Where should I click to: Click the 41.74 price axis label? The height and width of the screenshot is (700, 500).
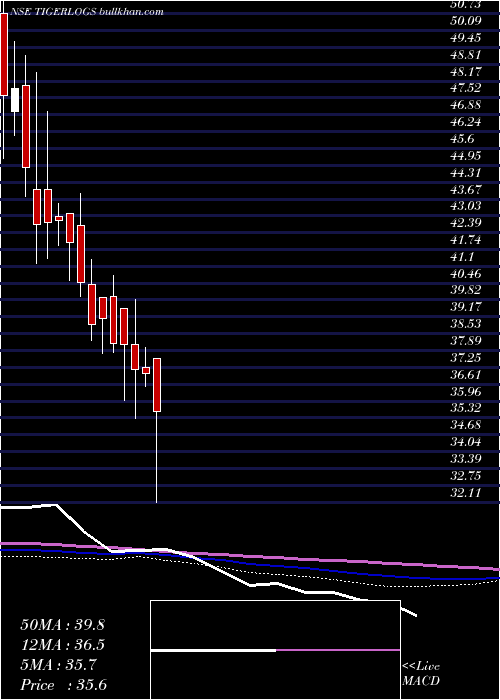466,241
